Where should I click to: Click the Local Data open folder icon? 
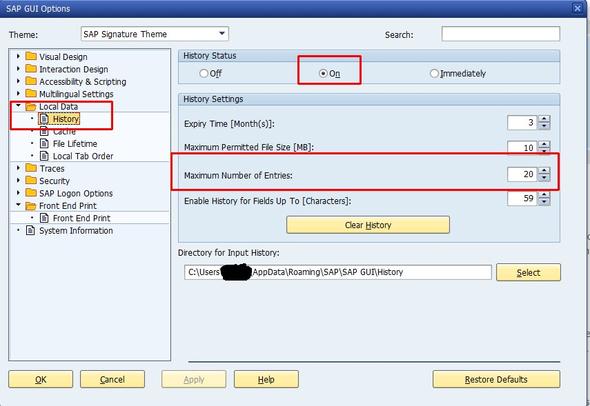[x=31, y=107]
